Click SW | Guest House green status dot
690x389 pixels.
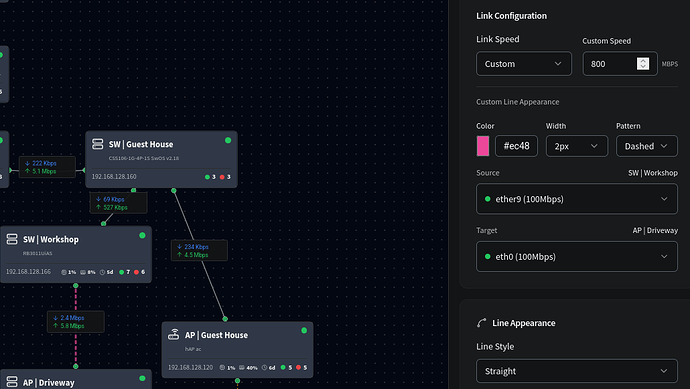pyautogui.click(x=228, y=140)
